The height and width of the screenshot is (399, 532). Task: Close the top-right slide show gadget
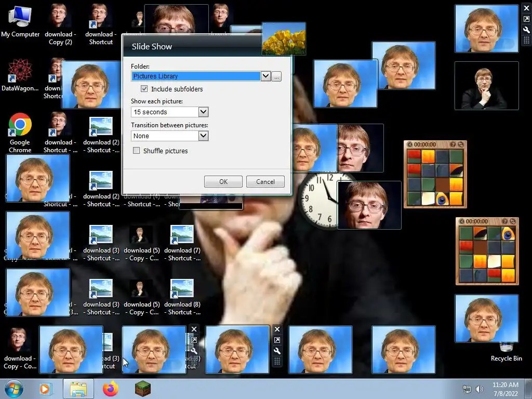pyautogui.click(x=527, y=8)
